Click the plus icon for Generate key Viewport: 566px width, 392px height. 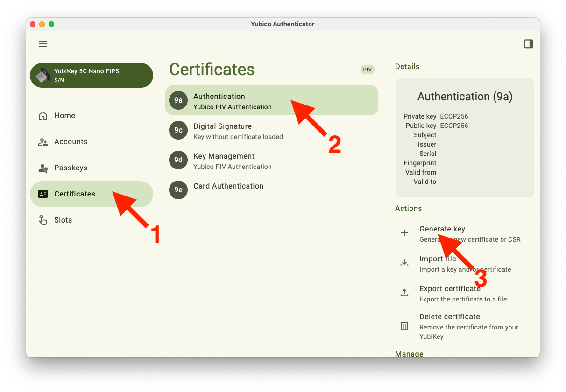tap(404, 233)
